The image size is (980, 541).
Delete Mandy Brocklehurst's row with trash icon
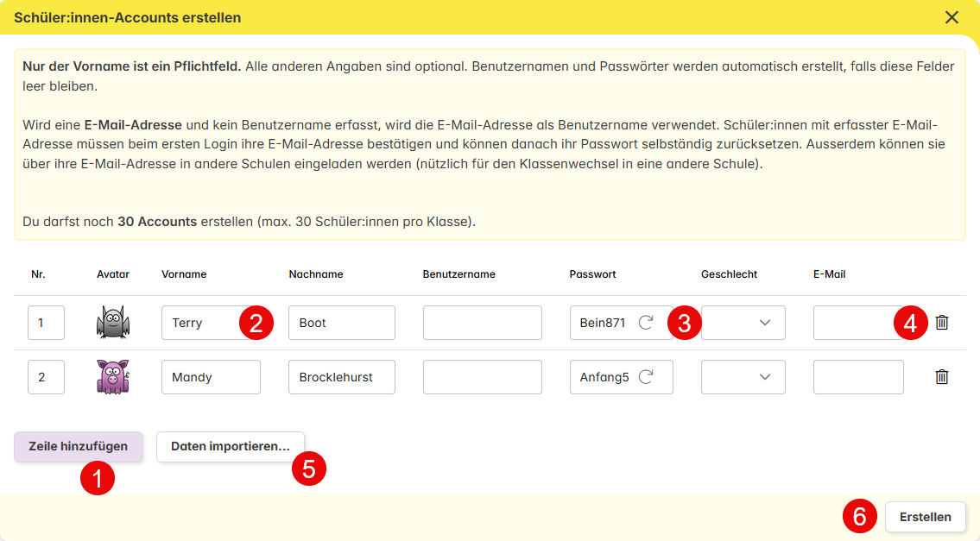[x=941, y=377]
